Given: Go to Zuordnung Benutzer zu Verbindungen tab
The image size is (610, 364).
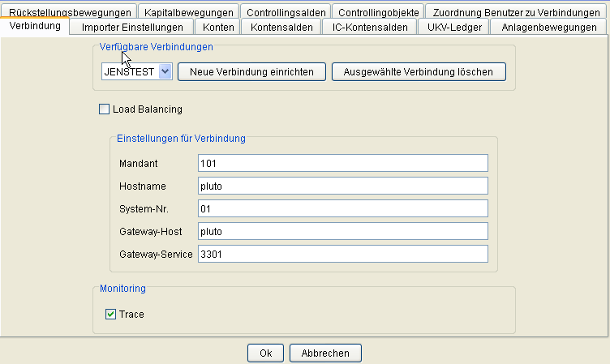Looking at the screenshot, I should pos(516,11).
